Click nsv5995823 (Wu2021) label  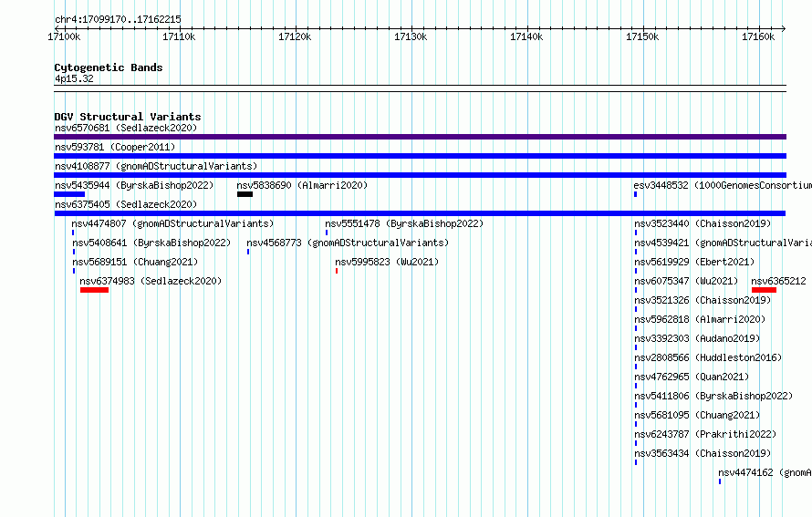coord(387,262)
